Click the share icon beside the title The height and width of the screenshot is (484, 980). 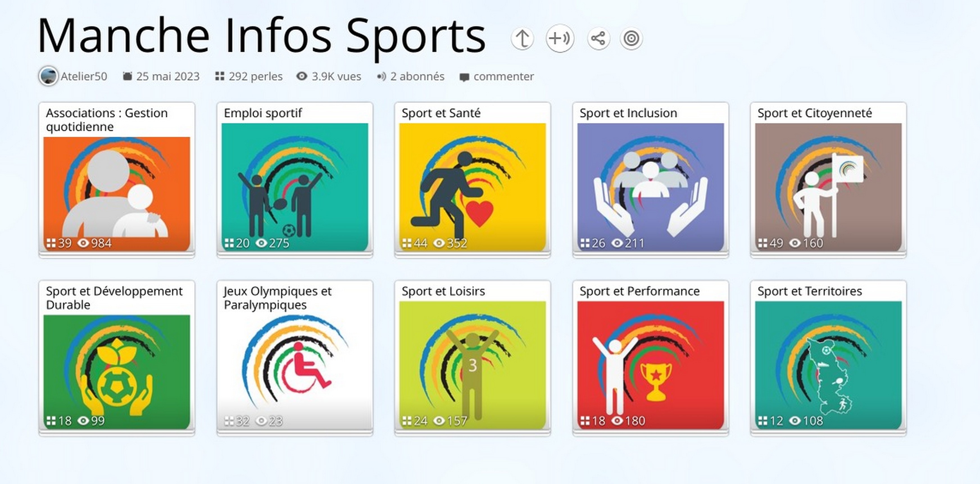tap(598, 39)
